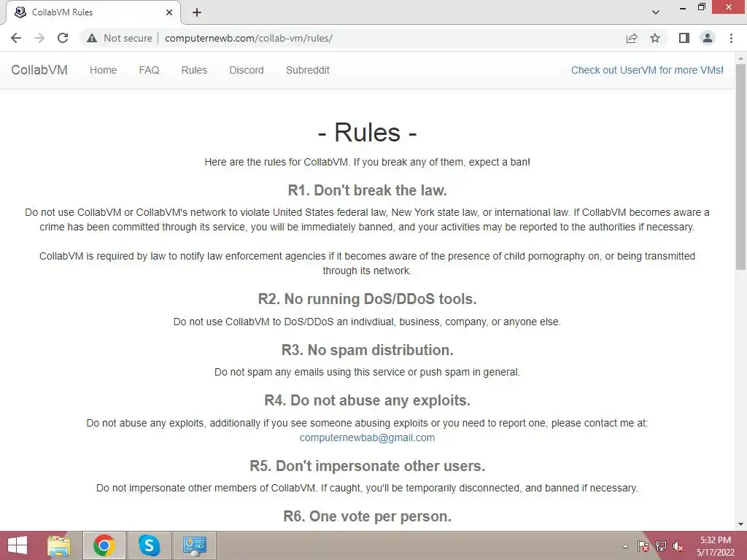Open the Rules navigation item

[x=194, y=70]
